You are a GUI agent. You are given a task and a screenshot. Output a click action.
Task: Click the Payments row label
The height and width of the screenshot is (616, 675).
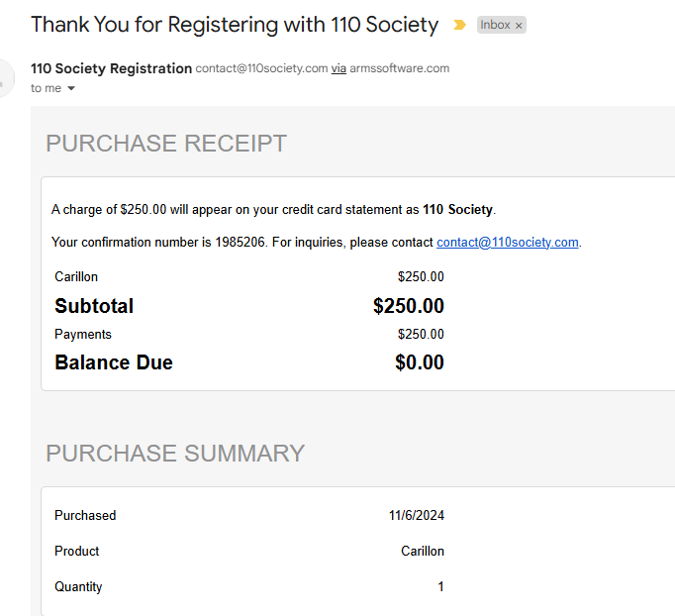[83, 334]
